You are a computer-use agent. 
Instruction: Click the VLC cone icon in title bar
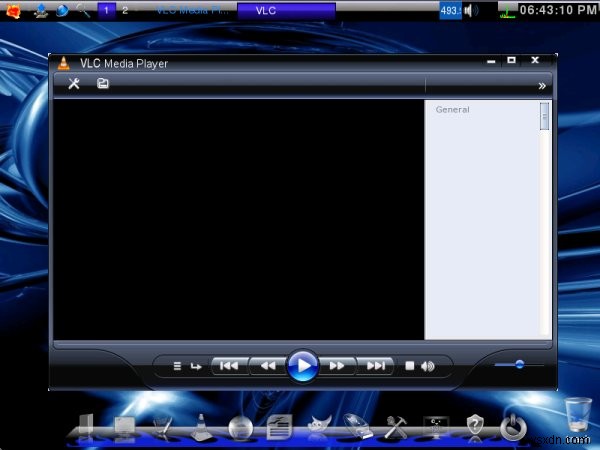64,63
